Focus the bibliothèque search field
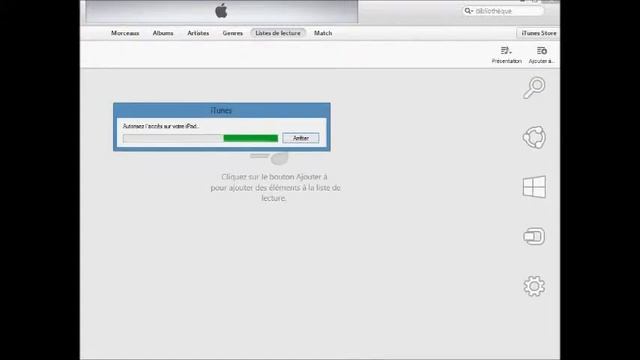This screenshot has width=640, height=360. point(503,11)
